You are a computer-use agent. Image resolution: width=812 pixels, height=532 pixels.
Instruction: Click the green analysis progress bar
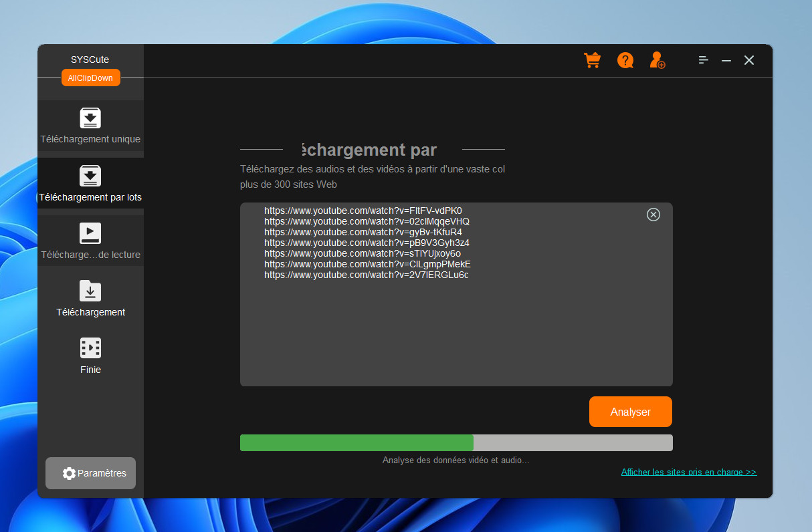point(357,443)
